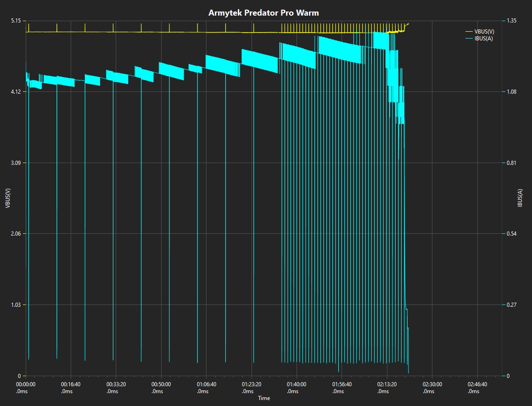532x406 pixels.
Task: Select the IBUS(A) legend entry
Action: pyautogui.click(x=479, y=39)
